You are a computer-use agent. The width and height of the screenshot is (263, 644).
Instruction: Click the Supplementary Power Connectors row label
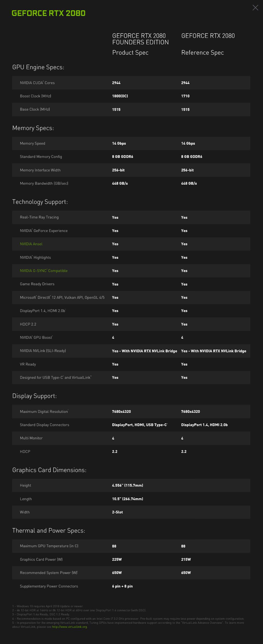tap(49, 586)
